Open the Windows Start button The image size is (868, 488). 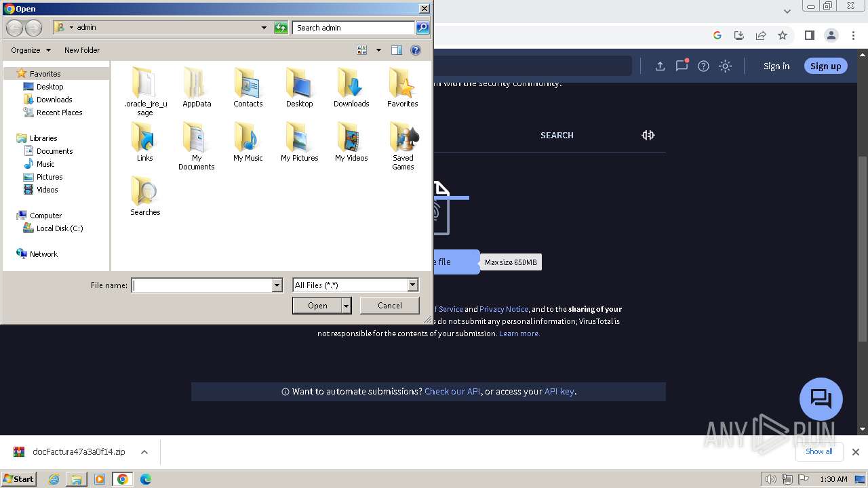tap(19, 479)
